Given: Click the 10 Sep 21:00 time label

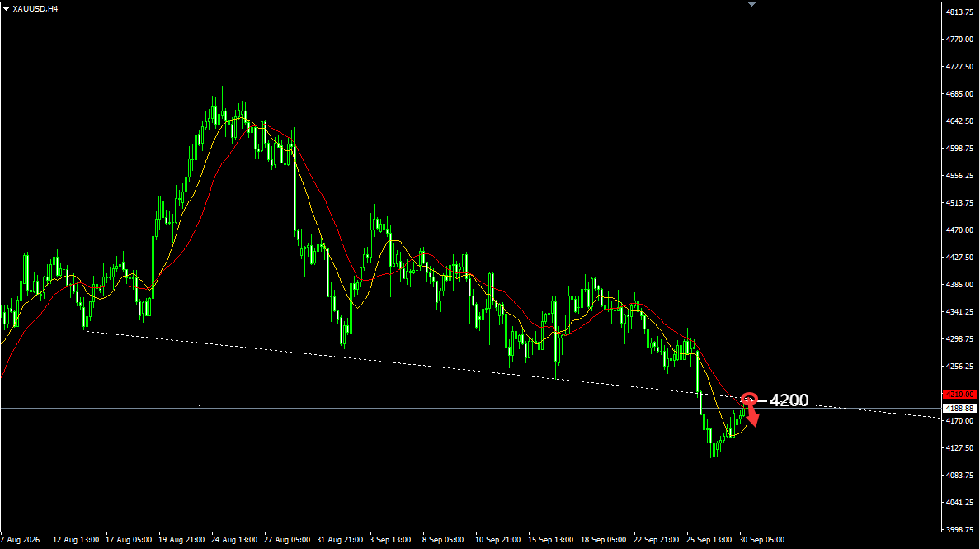Looking at the screenshot, I should pos(498,540).
